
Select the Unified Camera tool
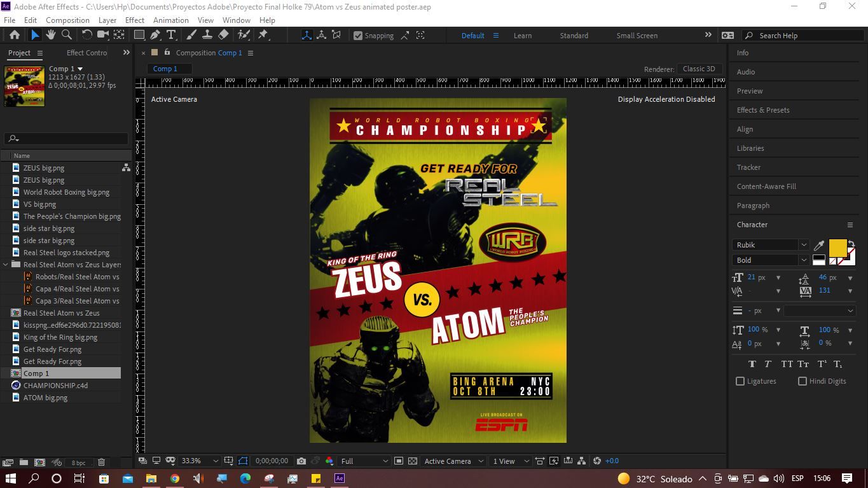[102, 36]
